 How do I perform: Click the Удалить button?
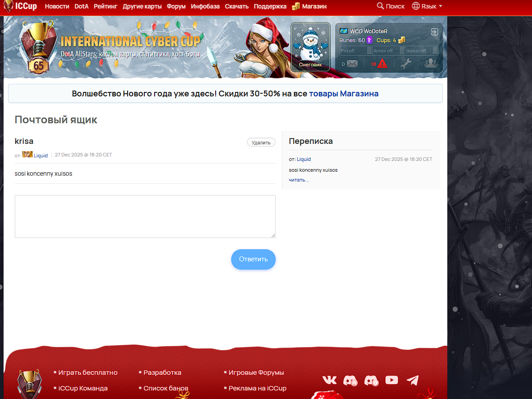(261, 143)
